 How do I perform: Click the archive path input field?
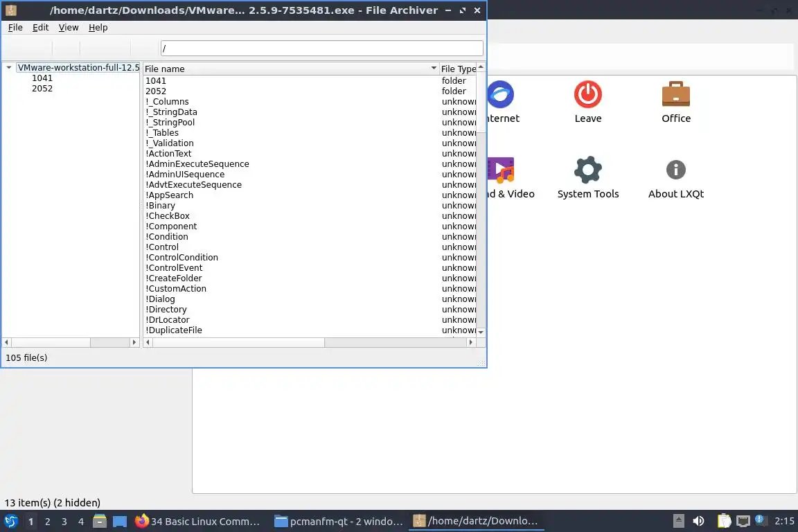pyautogui.click(x=321, y=48)
